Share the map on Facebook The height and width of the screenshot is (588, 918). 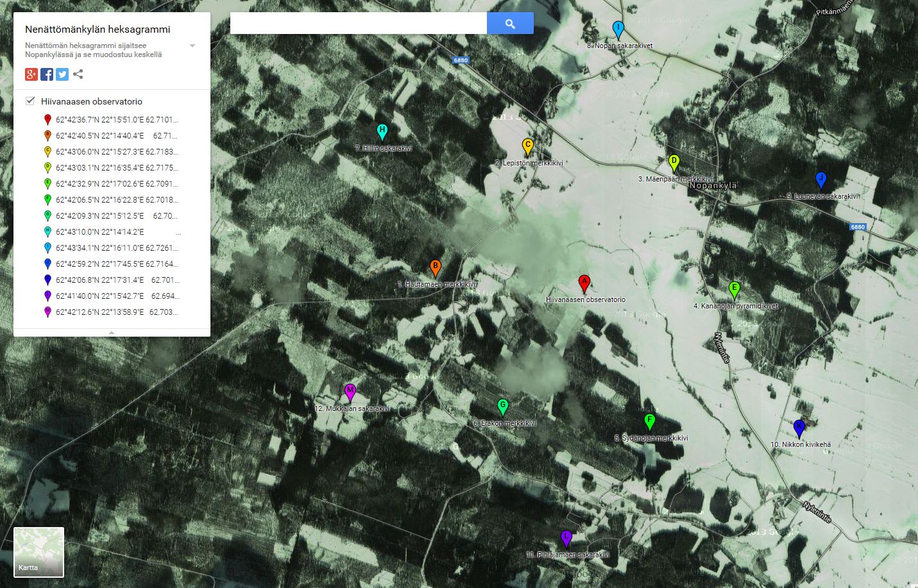47,74
